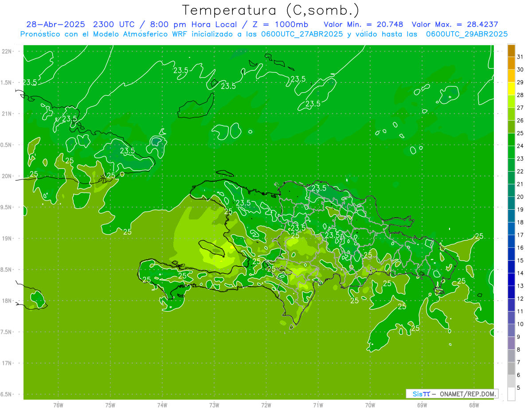Click the white swatch at the color scale bottom
Screen dimensions: 532x411
511,394
